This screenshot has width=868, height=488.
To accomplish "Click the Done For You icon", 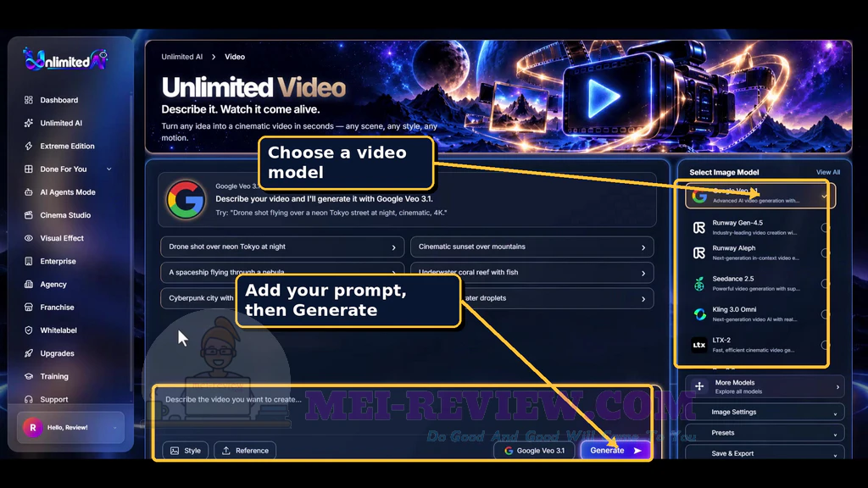I will pos(29,169).
